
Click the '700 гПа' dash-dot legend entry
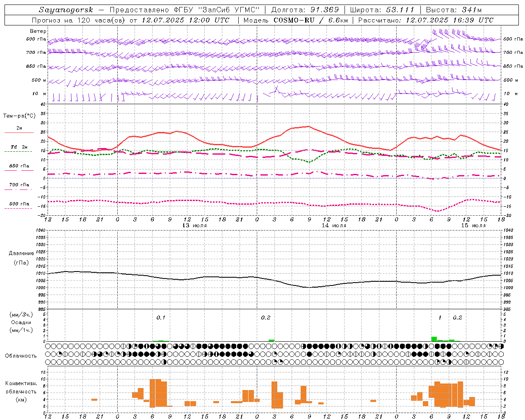[19, 185]
